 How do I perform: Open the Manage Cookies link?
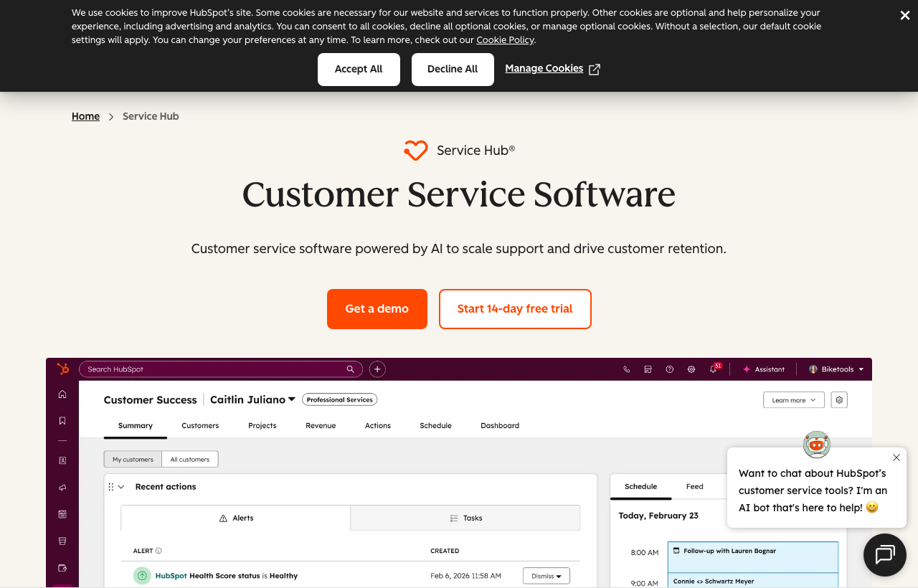coord(552,69)
